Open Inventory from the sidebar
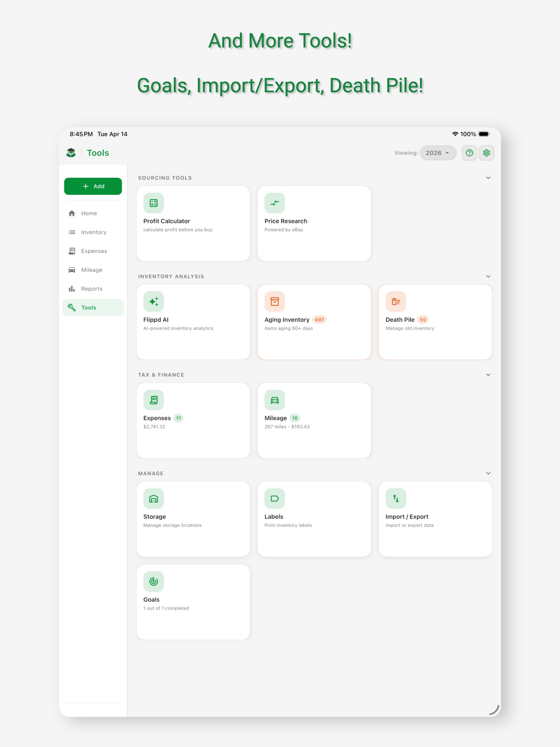This screenshot has width=560, height=747. pyautogui.click(x=93, y=232)
